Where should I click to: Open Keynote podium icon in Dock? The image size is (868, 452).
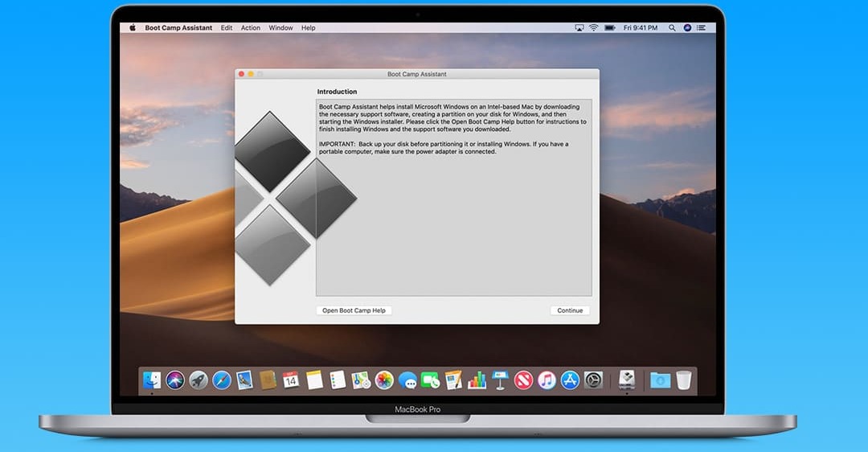pyautogui.click(x=500, y=380)
